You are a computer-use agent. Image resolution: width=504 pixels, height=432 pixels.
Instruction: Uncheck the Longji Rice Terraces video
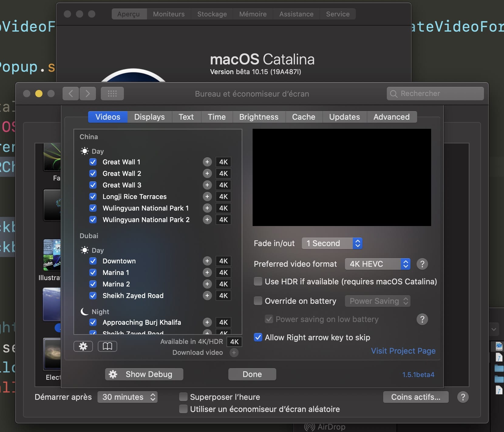click(93, 197)
